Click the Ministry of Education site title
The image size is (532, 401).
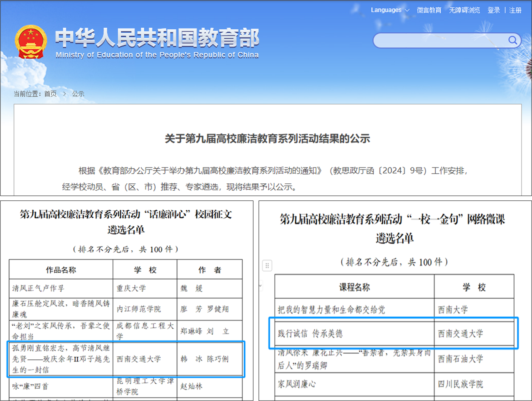pyautogui.click(x=157, y=42)
